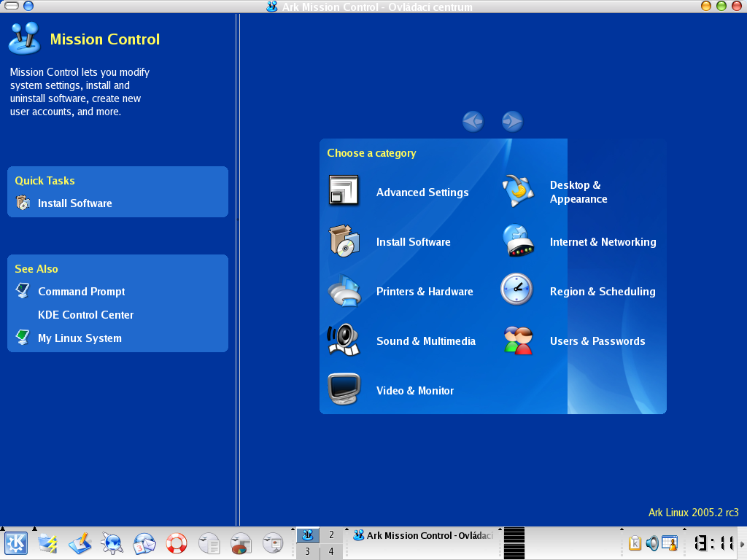Screen dimensions: 747x560
Task: Click Install Software link under Quick Tasks
Action: pyautogui.click(x=75, y=203)
